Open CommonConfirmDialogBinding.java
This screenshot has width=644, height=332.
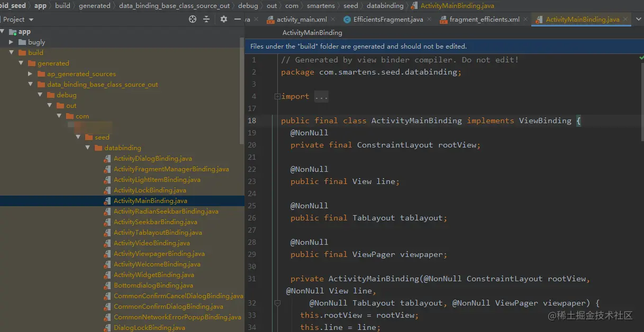click(168, 307)
